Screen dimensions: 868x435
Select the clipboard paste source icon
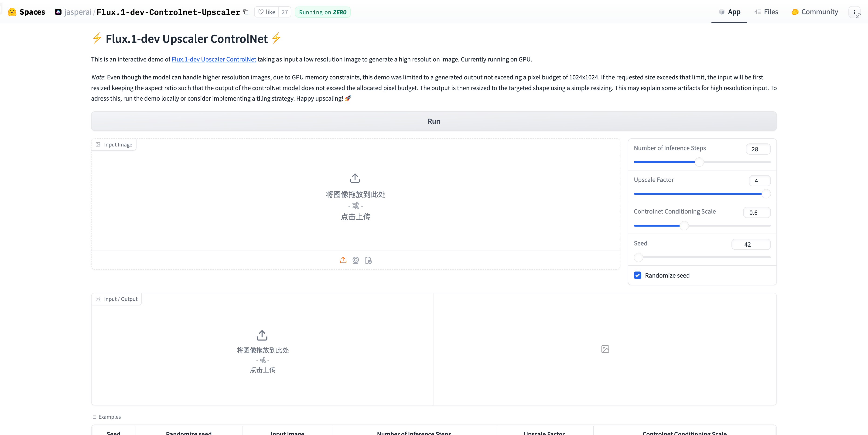click(x=368, y=260)
